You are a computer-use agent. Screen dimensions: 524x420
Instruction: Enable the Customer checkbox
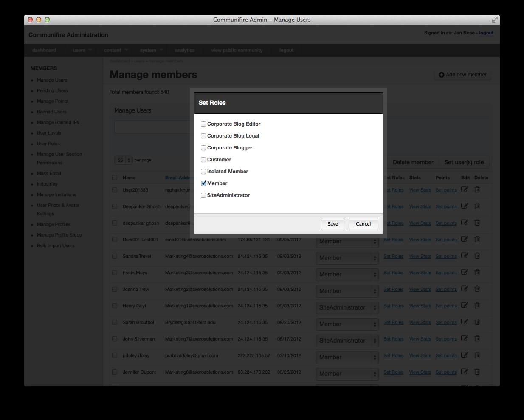(x=203, y=159)
